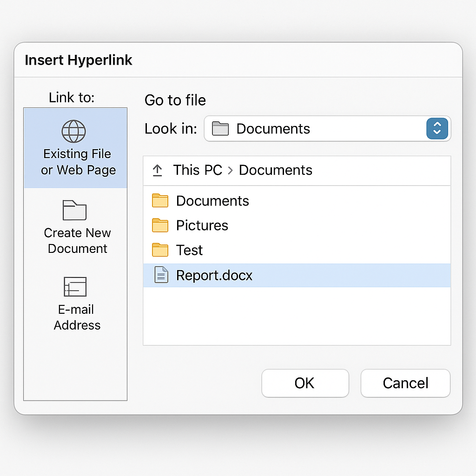
Task: Click the Test folder icon
Action: (160, 250)
